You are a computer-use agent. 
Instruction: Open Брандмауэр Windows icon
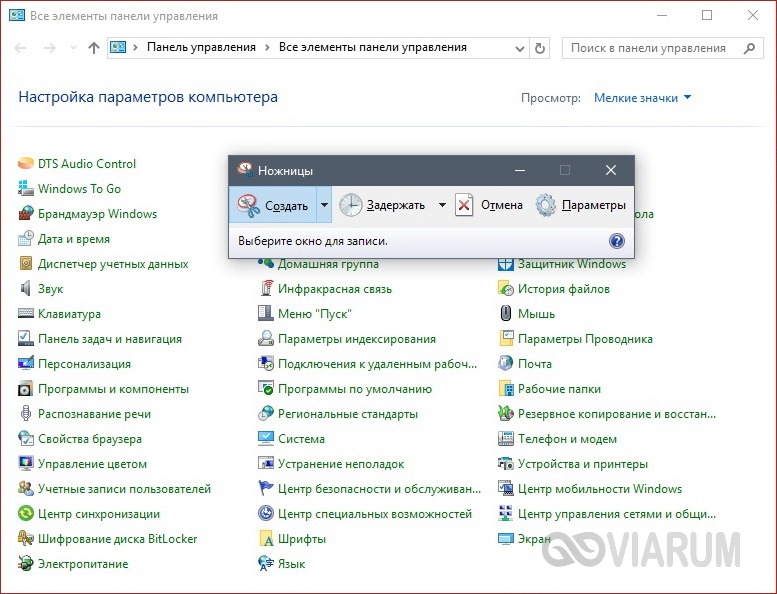coord(26,214)
